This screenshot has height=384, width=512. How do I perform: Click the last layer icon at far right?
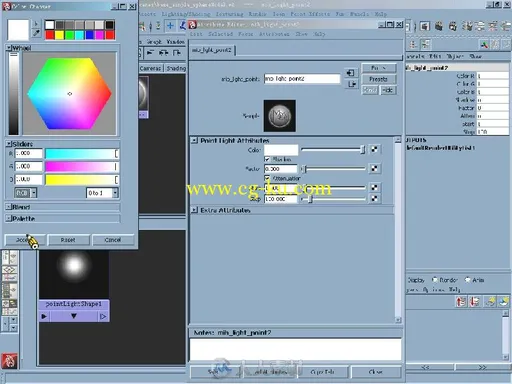[503, 301]
